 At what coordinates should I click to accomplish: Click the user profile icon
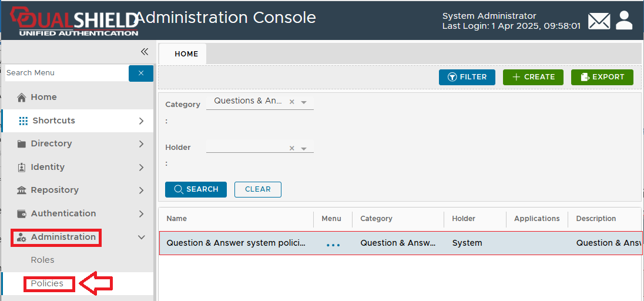624,21
